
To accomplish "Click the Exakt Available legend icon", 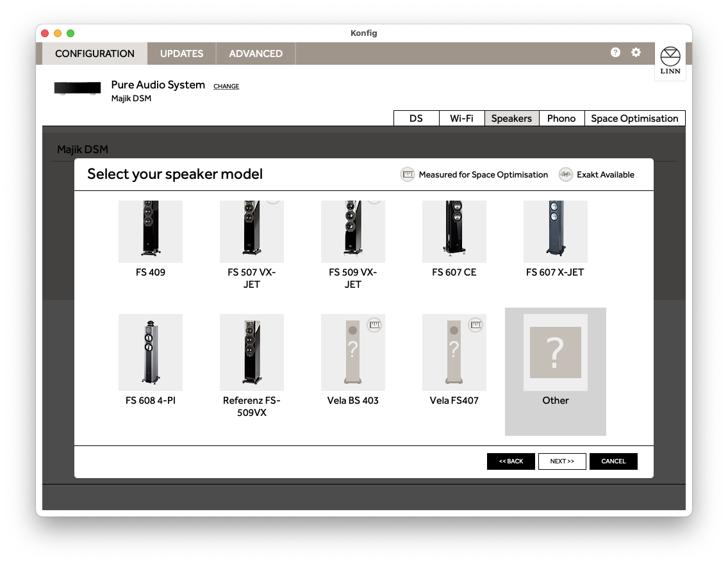I will [x=565, y=174].
